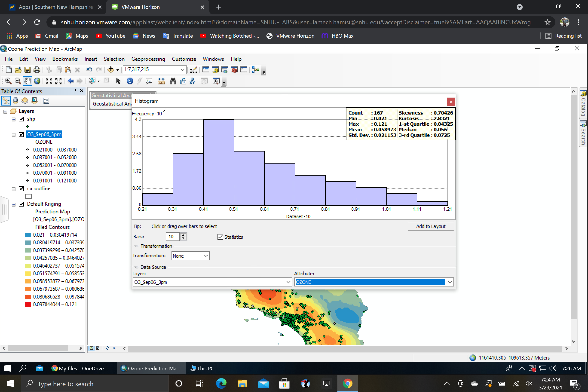This screenshot has height=392, width=588.
Task: Click the Bars count input field
Action: point(173,236)
